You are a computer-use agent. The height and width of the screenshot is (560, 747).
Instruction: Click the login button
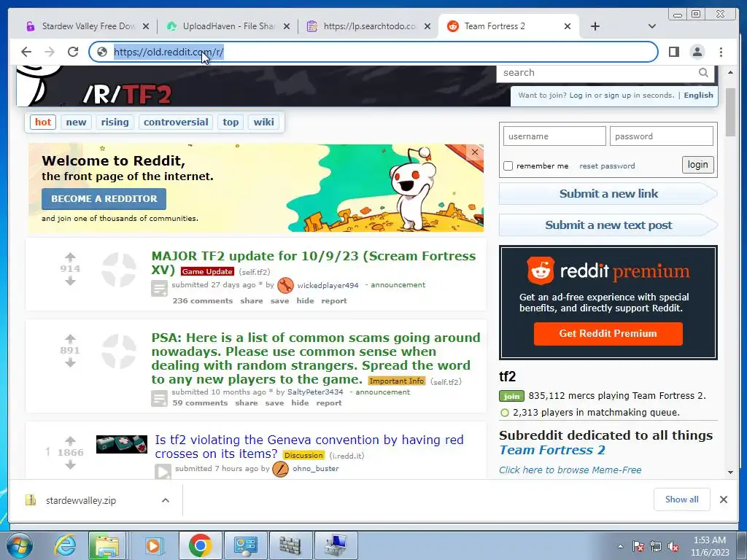click(697, 165)
